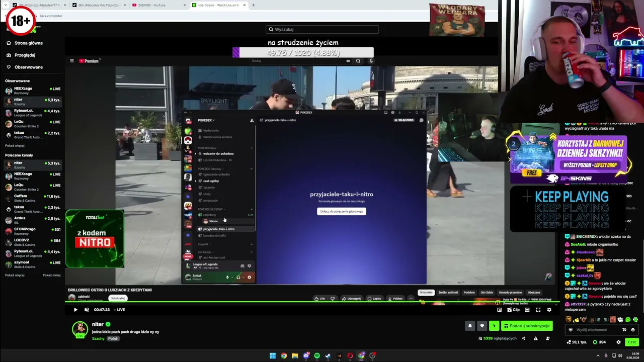Click Dołącz do połączenia głosowego in Discord
The width and height of the screenshot is (644, 362).
click(342, 212)
